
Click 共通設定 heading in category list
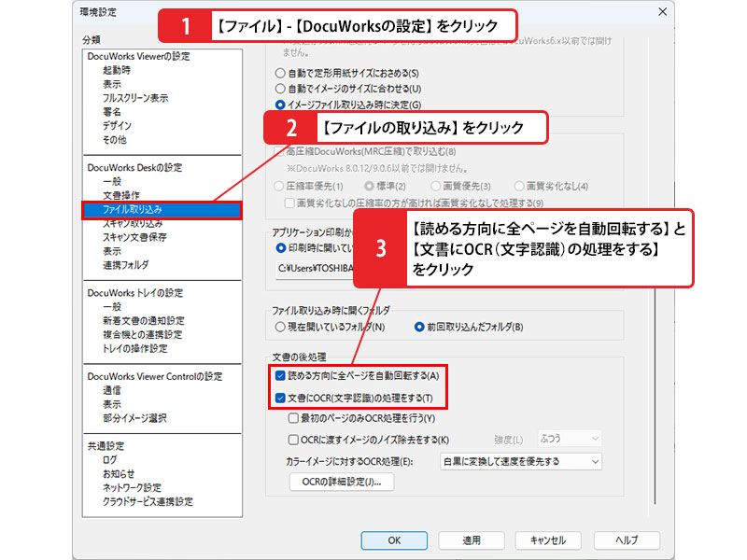pyautogui.click(x=106, y=446)
